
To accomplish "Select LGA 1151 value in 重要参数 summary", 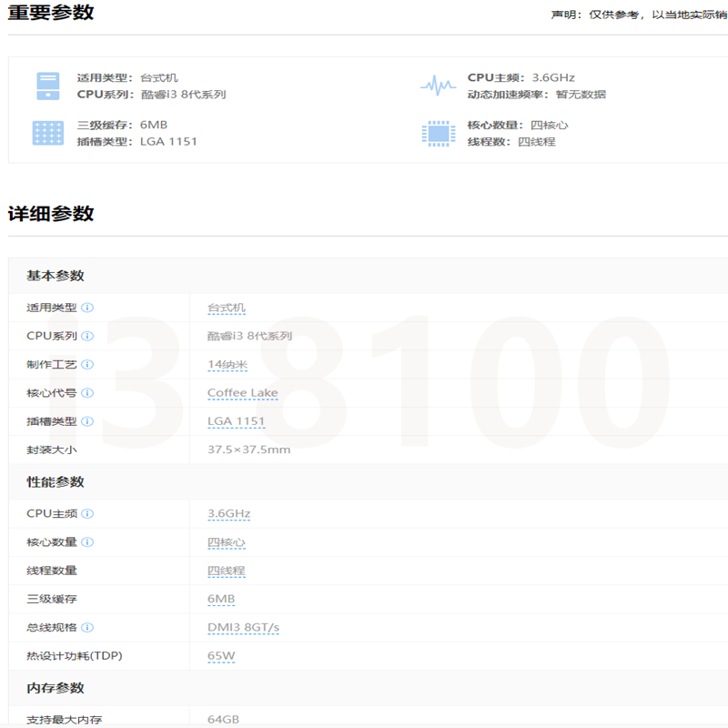I will pos(168,142).
